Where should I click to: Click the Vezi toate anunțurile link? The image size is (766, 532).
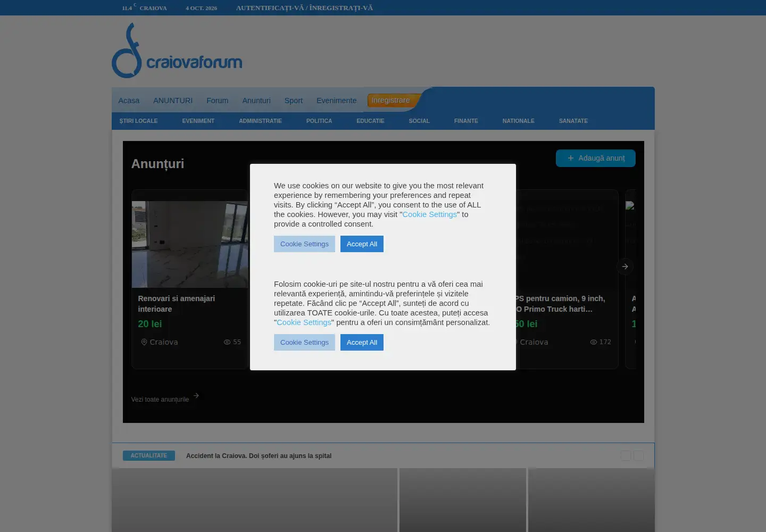[160, 400]
